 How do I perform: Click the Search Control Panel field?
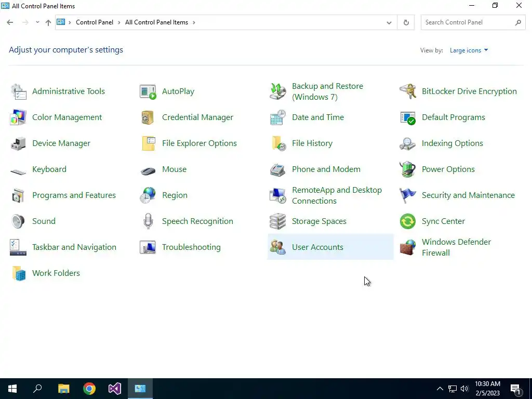coord(473,22)
